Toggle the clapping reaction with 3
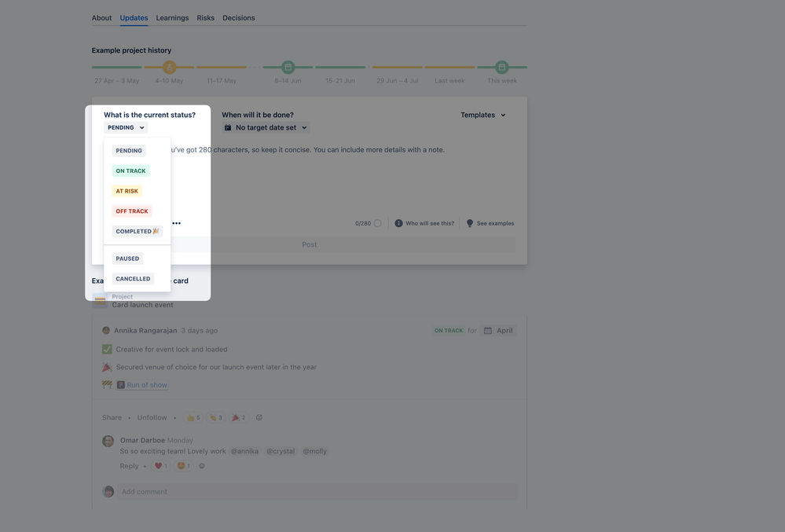This screenshot has width=785, height=532. [216, 417]
